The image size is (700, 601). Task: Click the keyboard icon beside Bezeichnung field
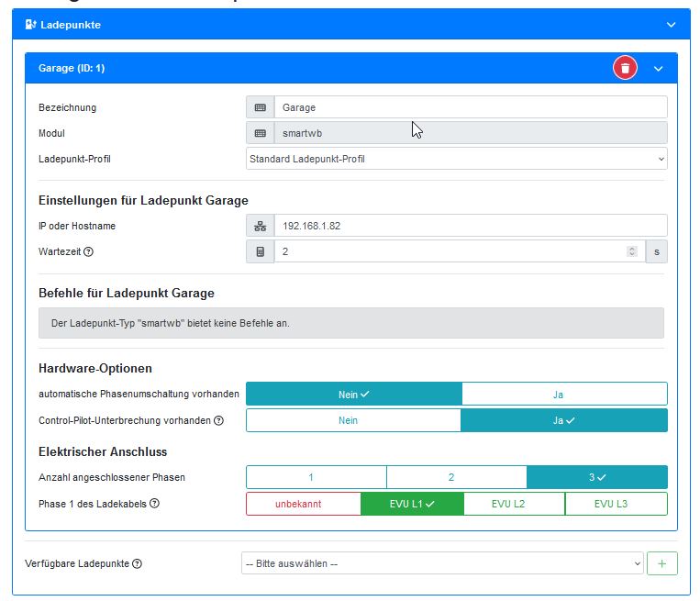[x=261, y=107]
